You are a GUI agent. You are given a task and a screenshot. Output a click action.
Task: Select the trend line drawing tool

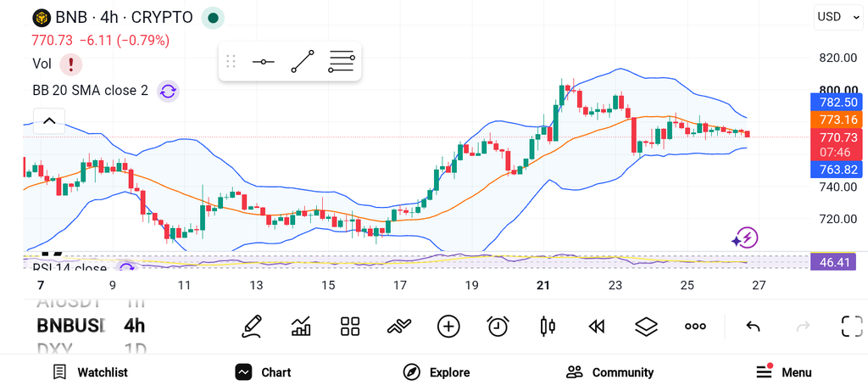click(303, 61)
